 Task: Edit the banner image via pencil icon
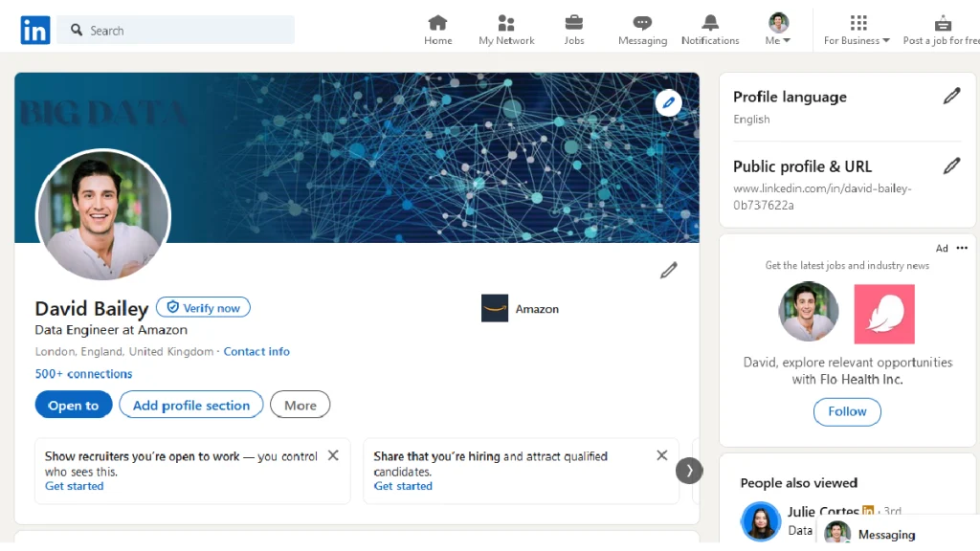(x=668, y=102)
